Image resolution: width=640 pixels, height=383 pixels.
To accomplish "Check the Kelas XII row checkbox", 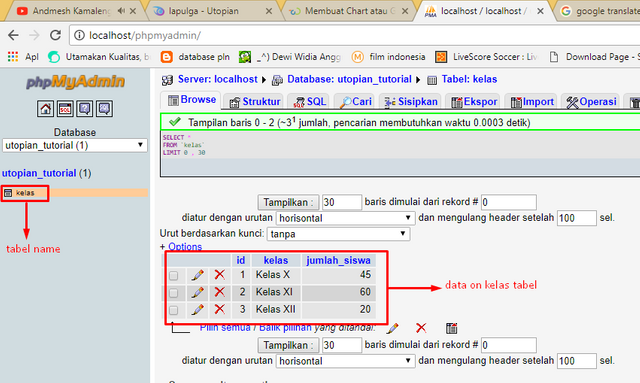I will [x=173, y=310].
